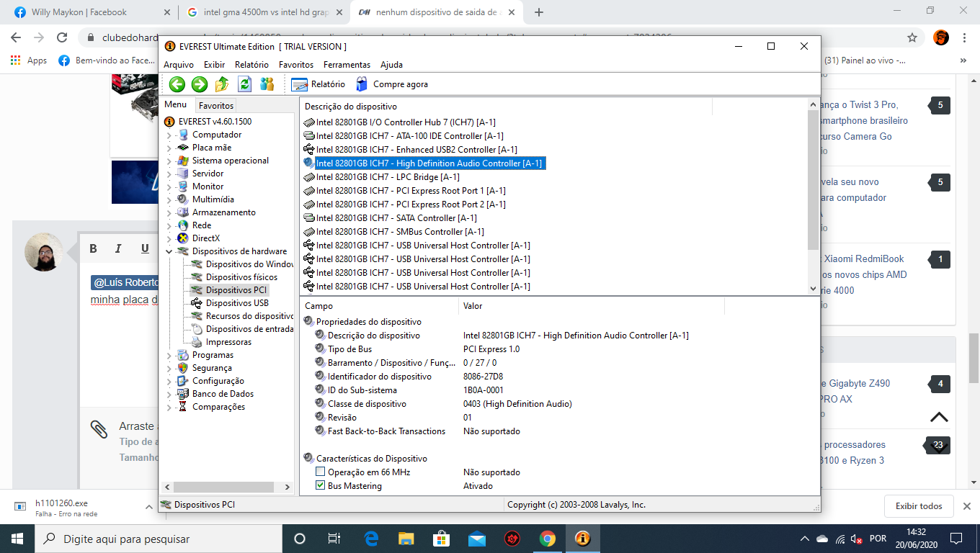Click the green Forward arrow in EVEREST toolbar

point(200,84)
